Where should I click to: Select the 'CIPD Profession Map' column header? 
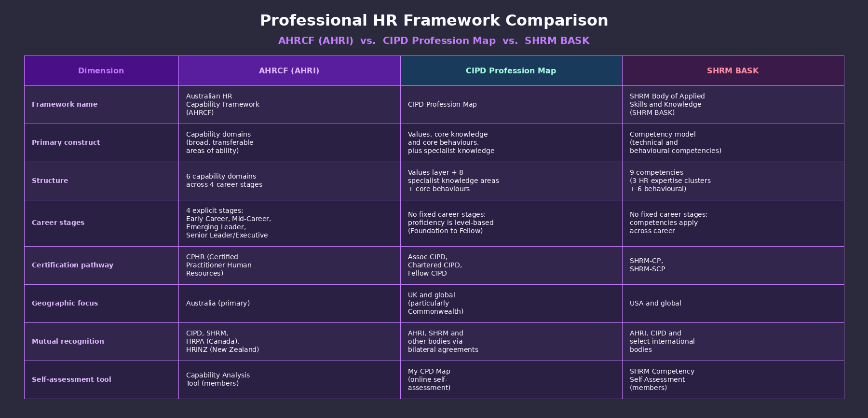click(511, 71)
